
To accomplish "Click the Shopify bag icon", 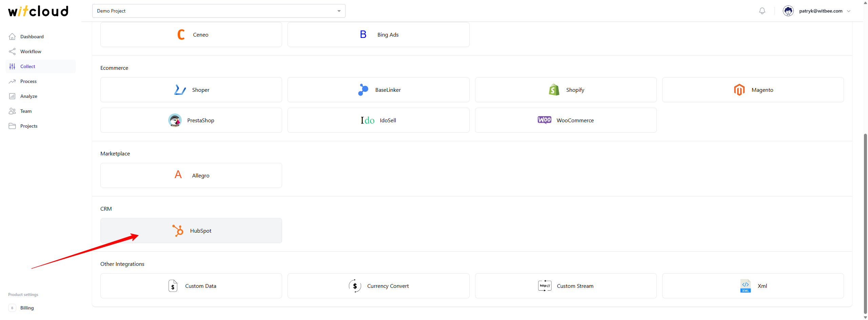I will click(554, 90).
